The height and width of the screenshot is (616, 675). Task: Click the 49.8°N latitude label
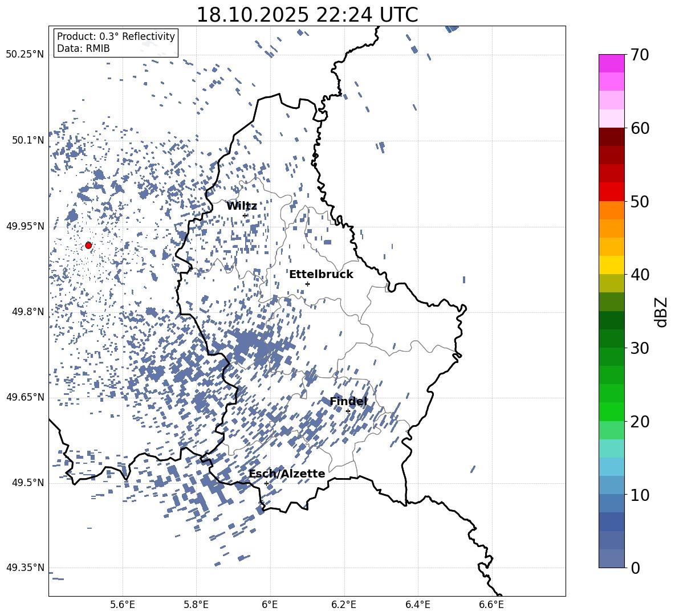[28, 312]
